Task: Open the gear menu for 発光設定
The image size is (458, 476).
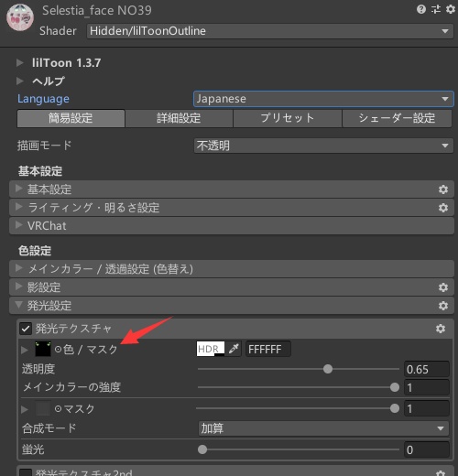Action: (443, 306)
